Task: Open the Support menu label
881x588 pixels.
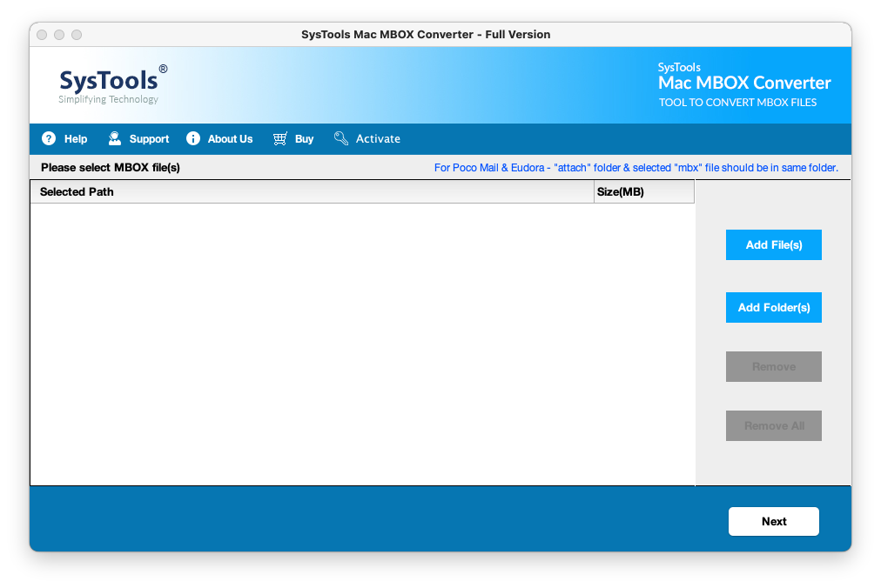Action: click(149, 138)
